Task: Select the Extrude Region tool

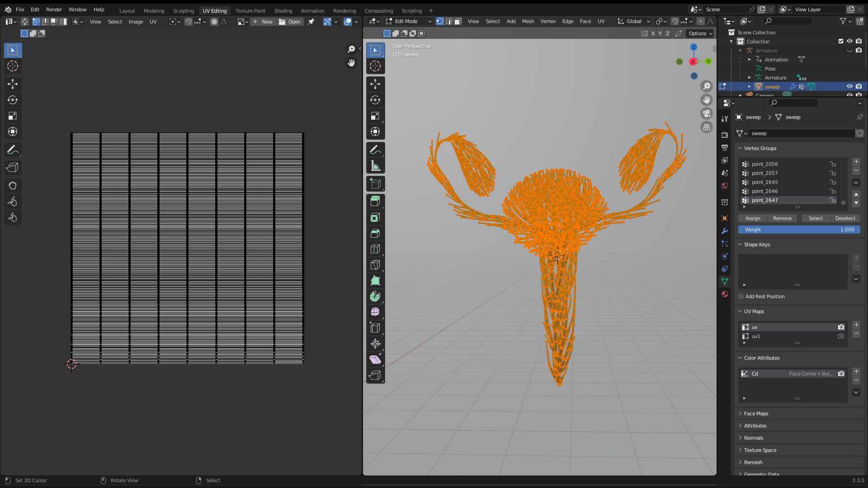Action: point(375,201)
